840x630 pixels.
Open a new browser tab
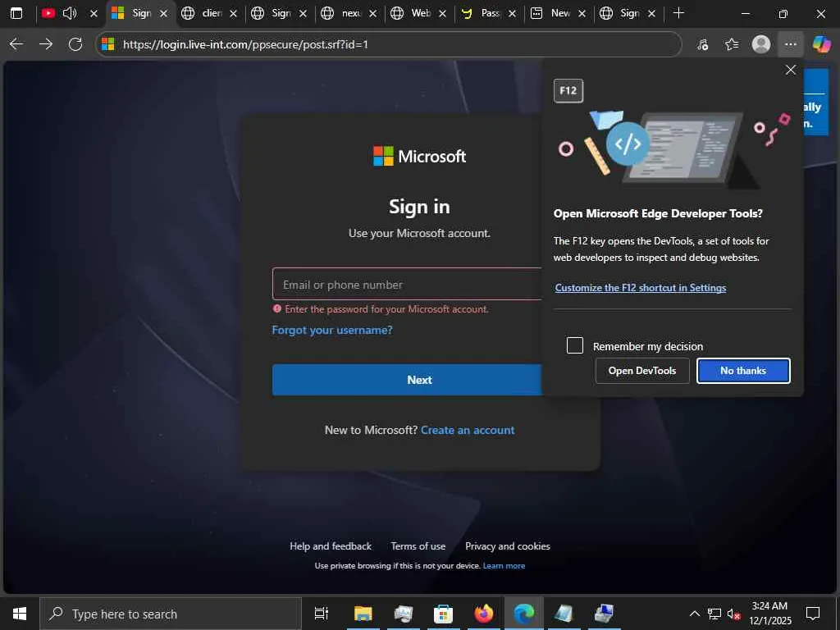point(678,13)
